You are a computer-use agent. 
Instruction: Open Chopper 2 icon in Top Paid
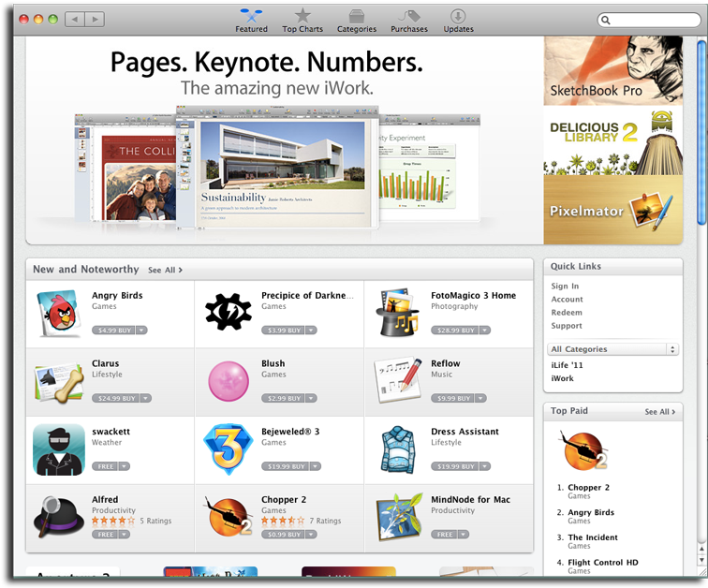pyautogui.click(x=583, y=450)
